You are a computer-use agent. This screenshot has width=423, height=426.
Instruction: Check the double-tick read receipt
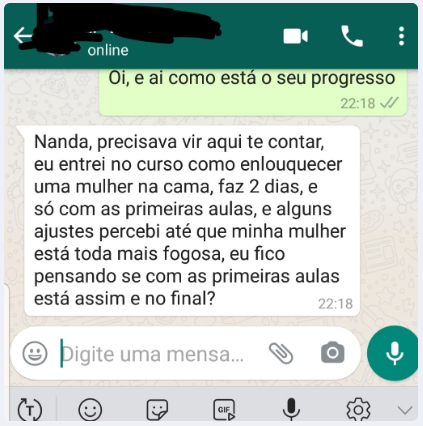(390, 103)
